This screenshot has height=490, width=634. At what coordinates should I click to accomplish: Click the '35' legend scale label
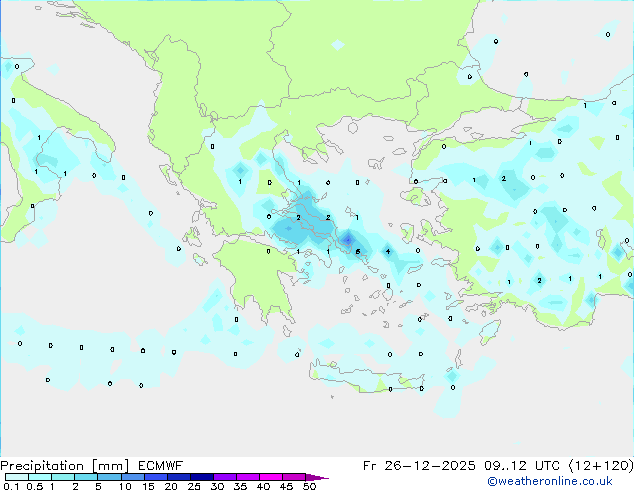coord(240,486)
